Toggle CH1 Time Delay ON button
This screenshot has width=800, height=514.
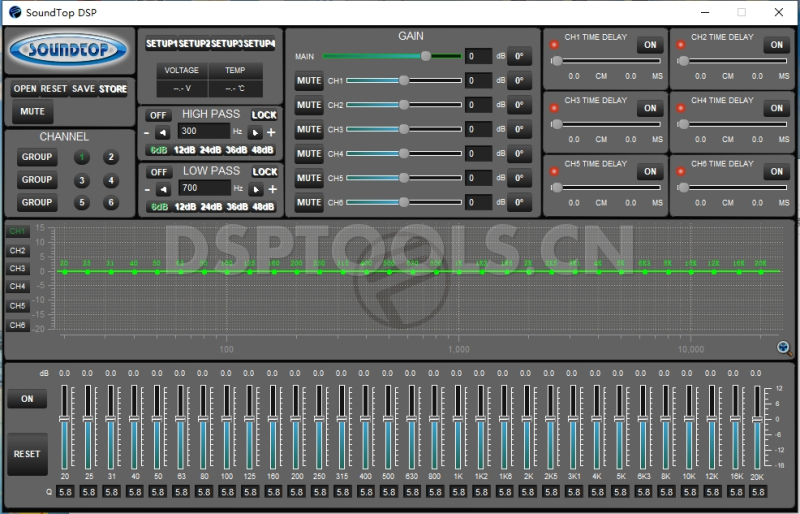tap(650, 44)
